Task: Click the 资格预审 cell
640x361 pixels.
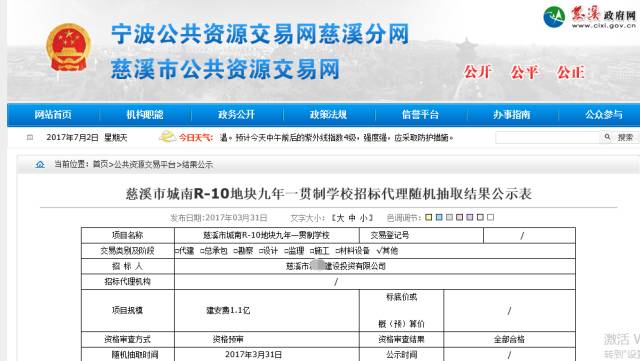Action: tap(267, 339)
